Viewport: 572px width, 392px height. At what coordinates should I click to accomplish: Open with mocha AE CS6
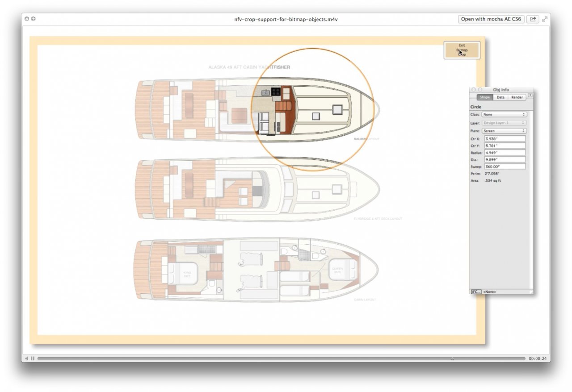tap(491, 19)
